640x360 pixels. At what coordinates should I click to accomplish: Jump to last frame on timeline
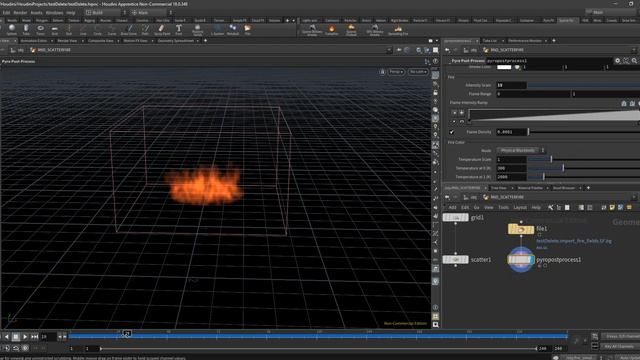pyautogui.click(x=35, y=337)
